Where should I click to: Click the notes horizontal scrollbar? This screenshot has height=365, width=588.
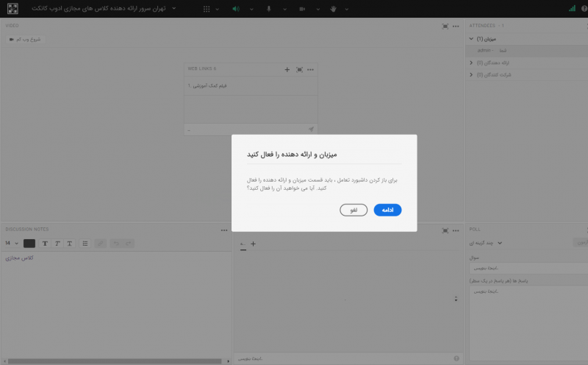pos(115,361)
